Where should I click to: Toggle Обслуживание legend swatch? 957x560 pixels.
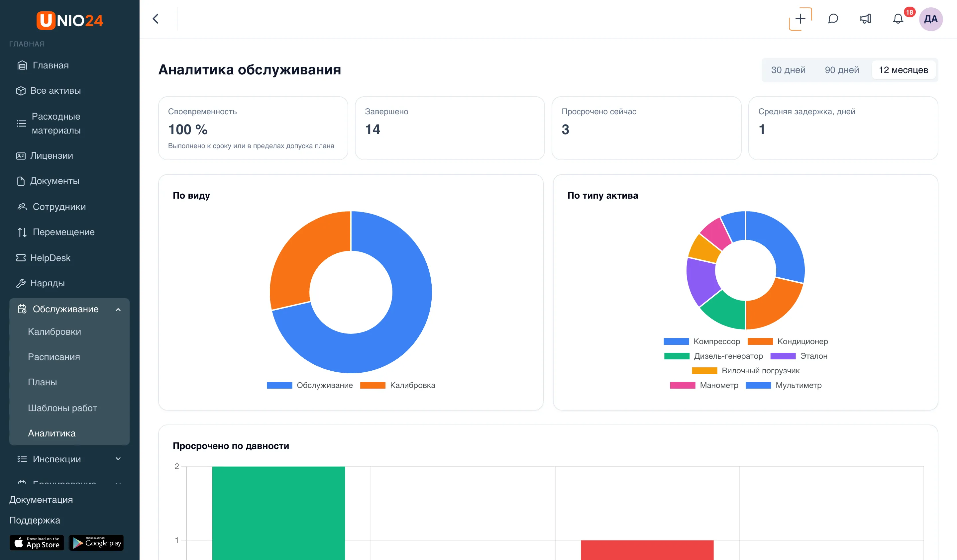point(279,385)
